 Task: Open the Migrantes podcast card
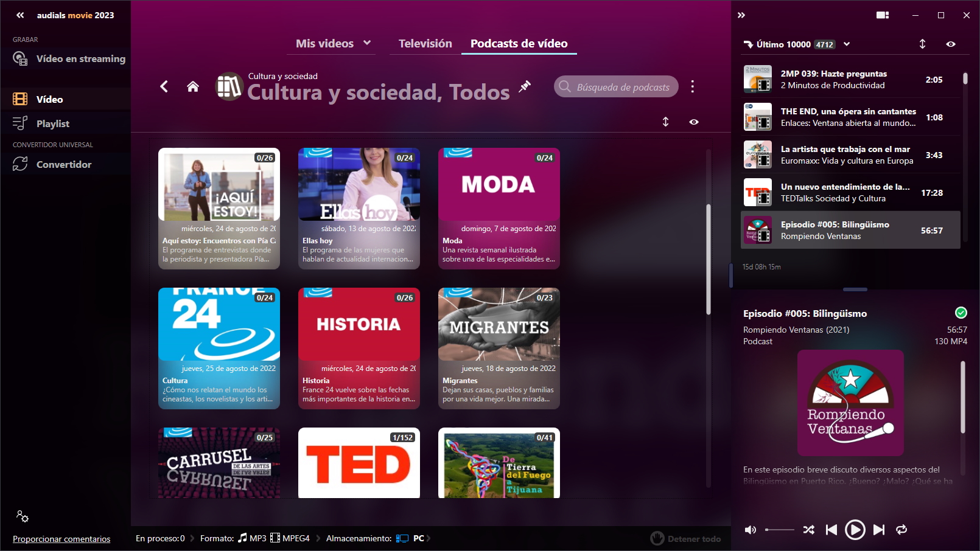(x=499, y=348)
